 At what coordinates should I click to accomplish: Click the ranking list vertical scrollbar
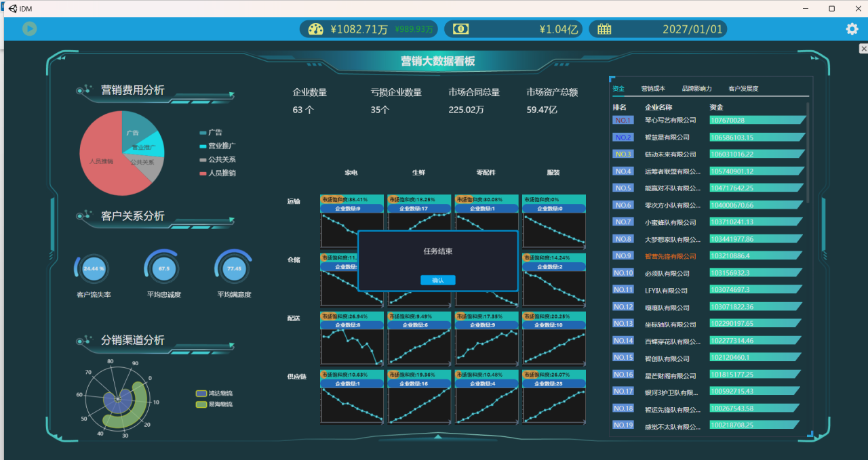click(807, 152)
